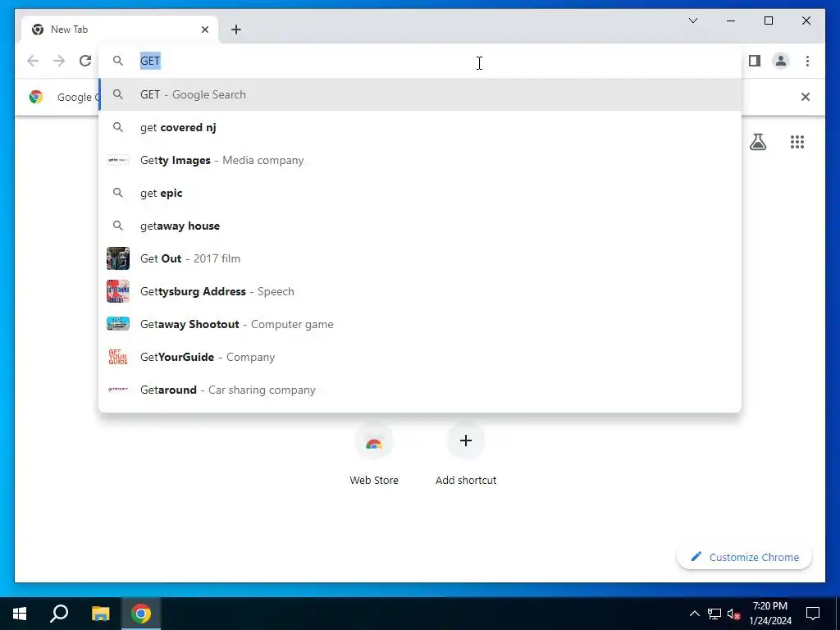Viewport: 840px width, 630px height.
Task: Choose the 'get epic' suggestion
Action: tap(421, 193)
